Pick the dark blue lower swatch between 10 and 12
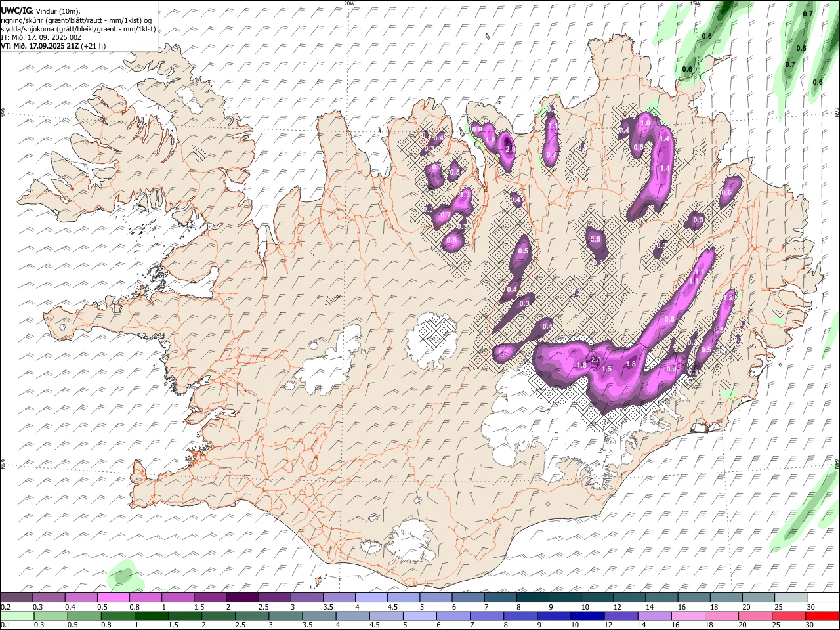This screenshot has height=630, width=840. (587, 616)
